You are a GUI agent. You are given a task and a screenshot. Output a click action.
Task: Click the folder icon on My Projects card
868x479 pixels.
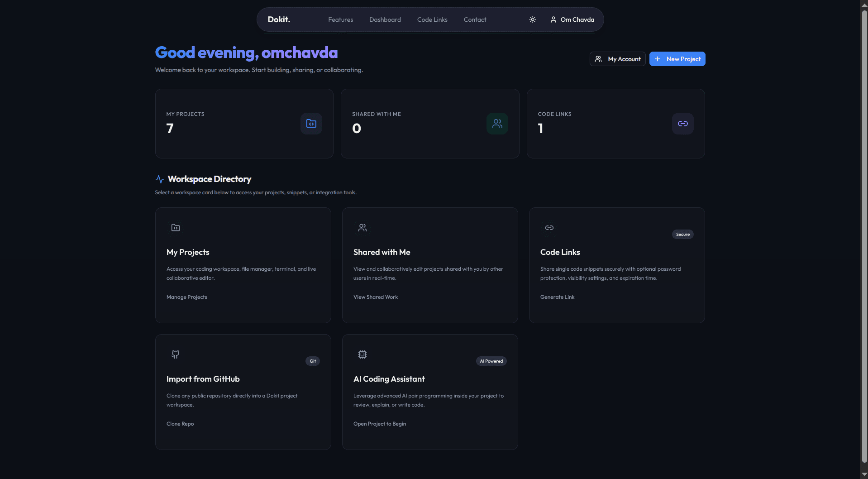176,228
